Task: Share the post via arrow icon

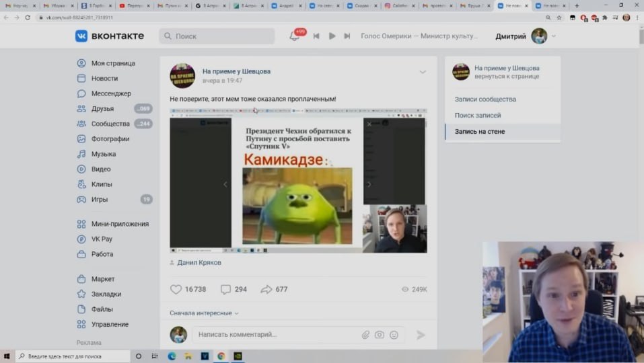Action: coord(266,289)
